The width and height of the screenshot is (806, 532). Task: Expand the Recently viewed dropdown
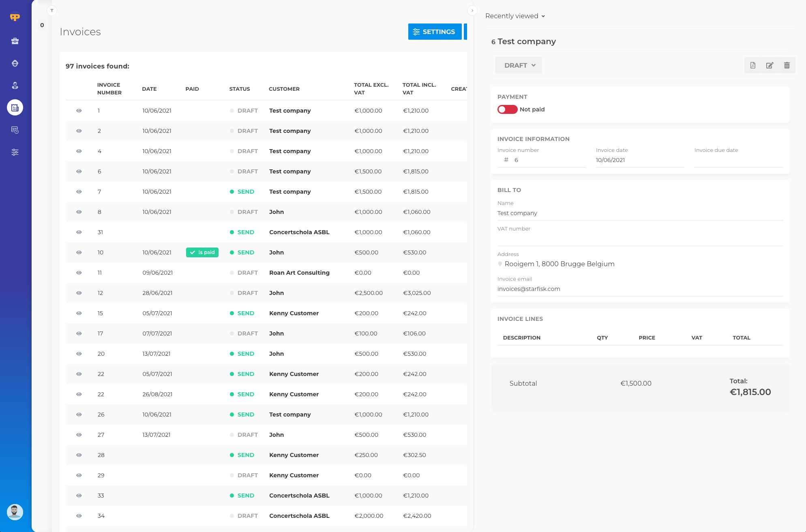(x=515, y=16)
